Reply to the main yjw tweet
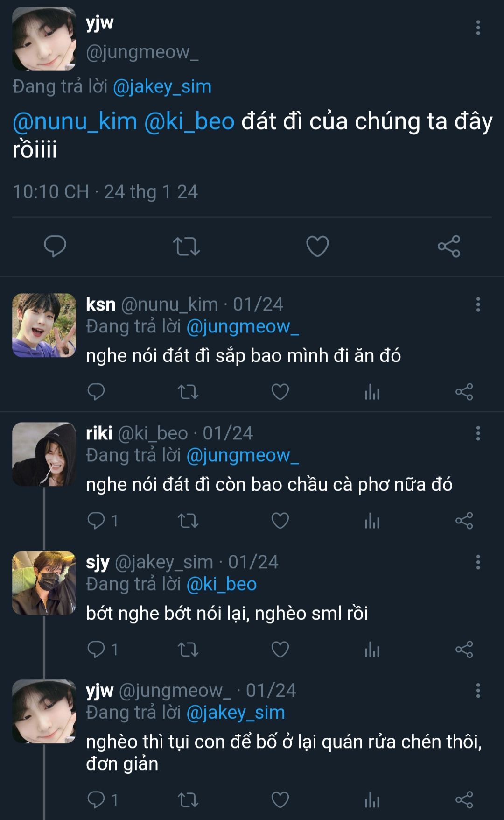Image resolution: width=504 pixels, height=820 pixels. point(55,246)
